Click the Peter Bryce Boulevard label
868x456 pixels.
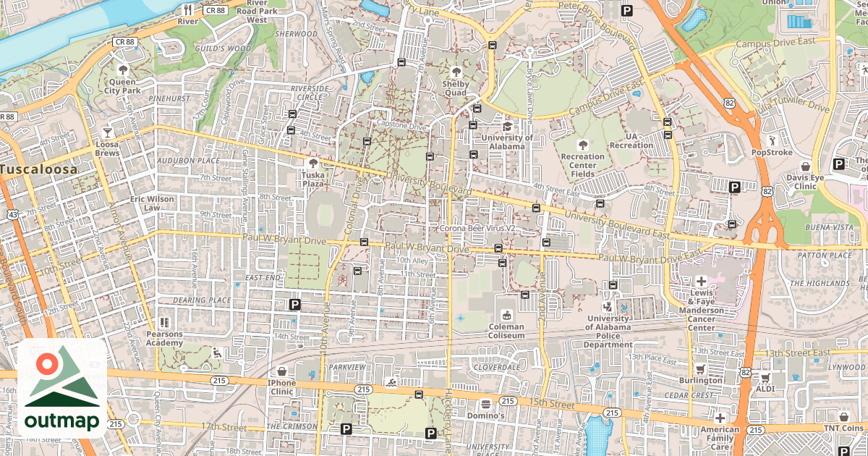pos(597,25)
